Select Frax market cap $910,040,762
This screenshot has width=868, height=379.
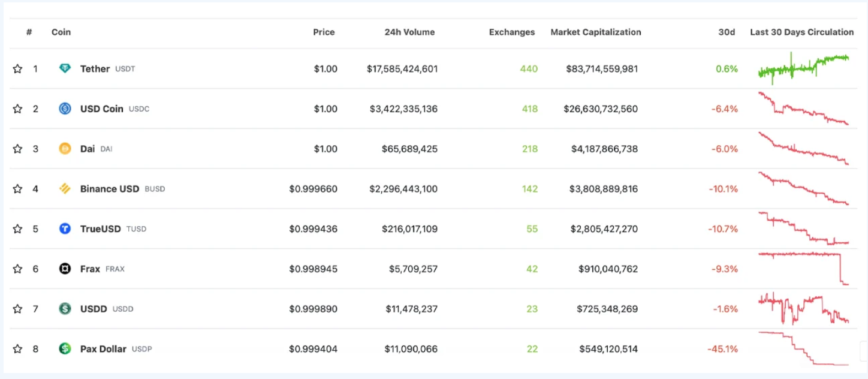tap(608, 269)
